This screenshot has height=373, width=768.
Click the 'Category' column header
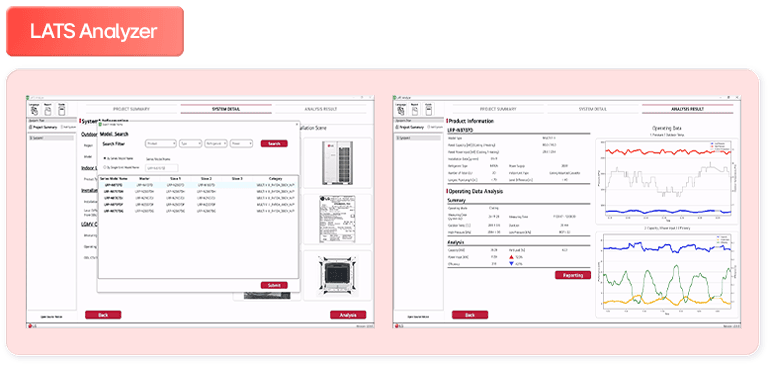(x=275, y=179)
